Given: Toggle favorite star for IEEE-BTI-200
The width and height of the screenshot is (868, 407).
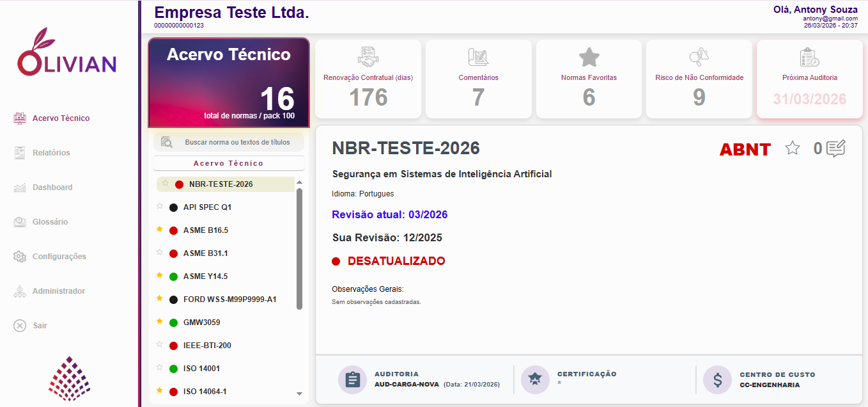Looking at the screenshot, I should click(159, 345).
